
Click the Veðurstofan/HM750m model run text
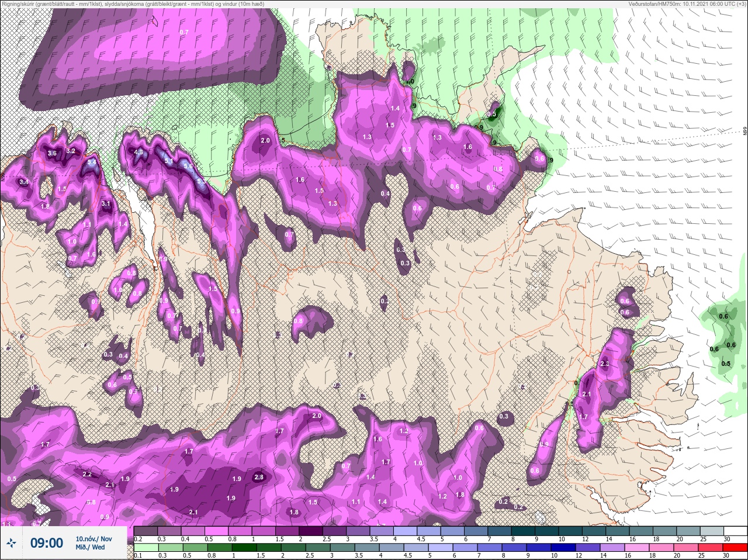(688, 4)
